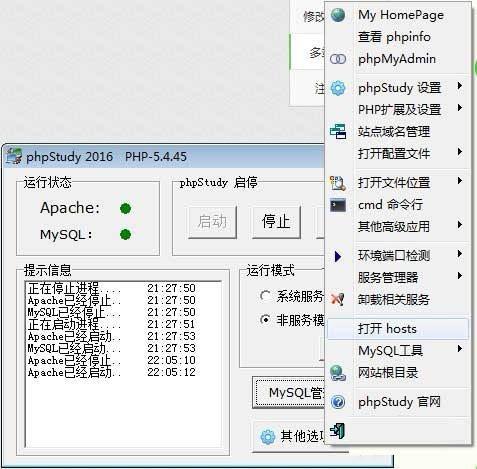Click the phpMyAdmin link-rings icon
The height and width of the screenshot is (469, 477).
(338, 59)
